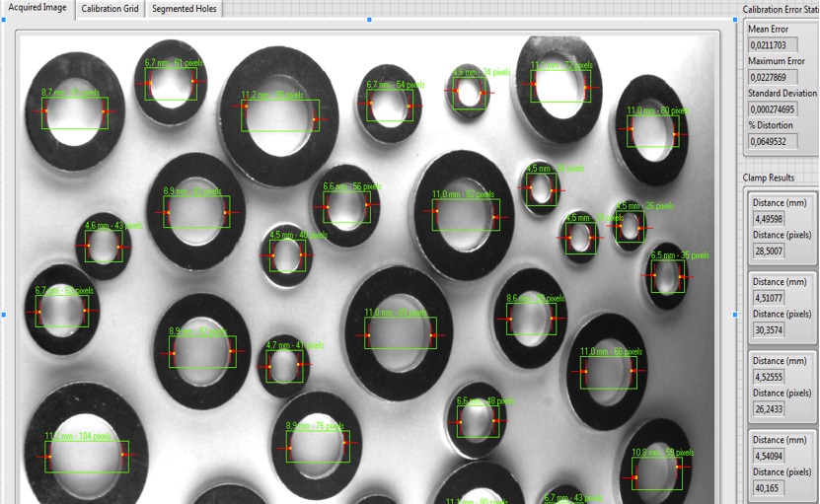Click the Calibration Error Statistics heading
Screen dimensions: 820x504
pos(781,10)
